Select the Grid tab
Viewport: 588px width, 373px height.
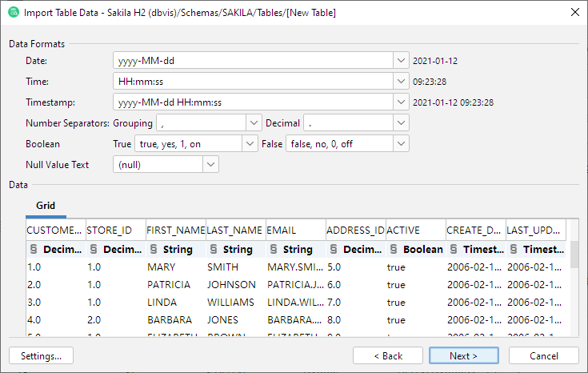pos(46,206)
